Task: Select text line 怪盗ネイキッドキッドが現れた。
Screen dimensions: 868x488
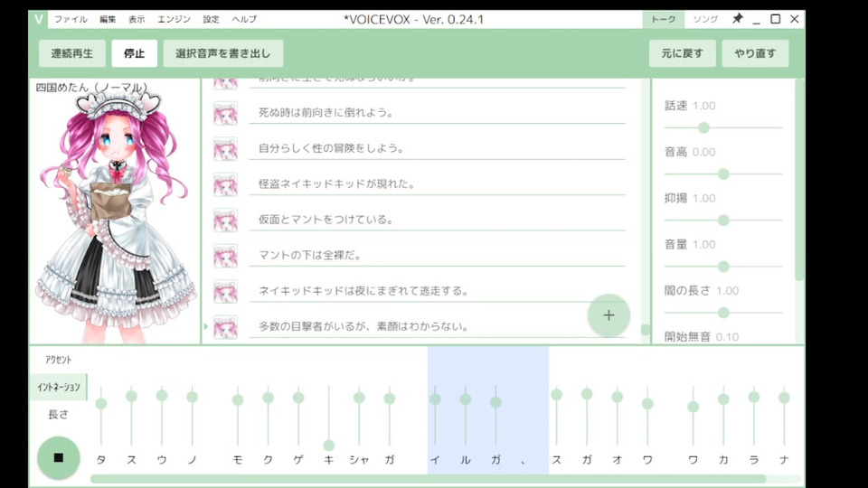Action: tap(438, 183)
